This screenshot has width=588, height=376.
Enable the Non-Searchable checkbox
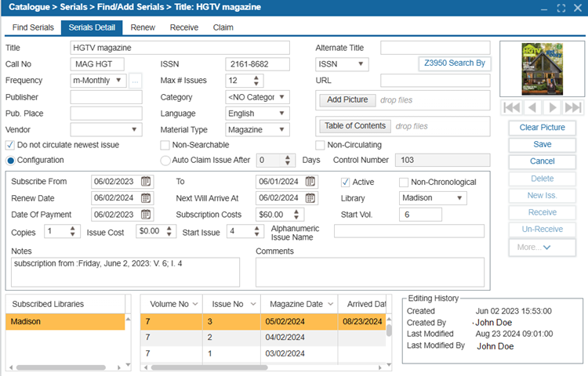[165, 145]
